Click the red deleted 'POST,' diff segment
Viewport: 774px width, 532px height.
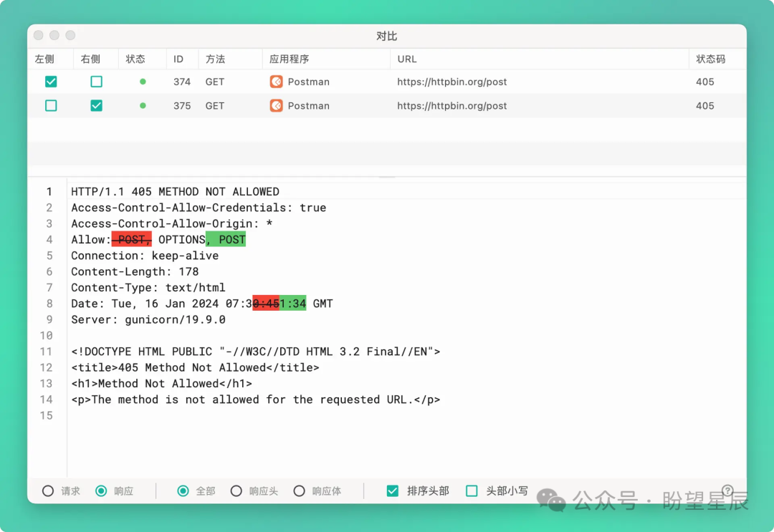pyautogui.click(x=131, y=240)
